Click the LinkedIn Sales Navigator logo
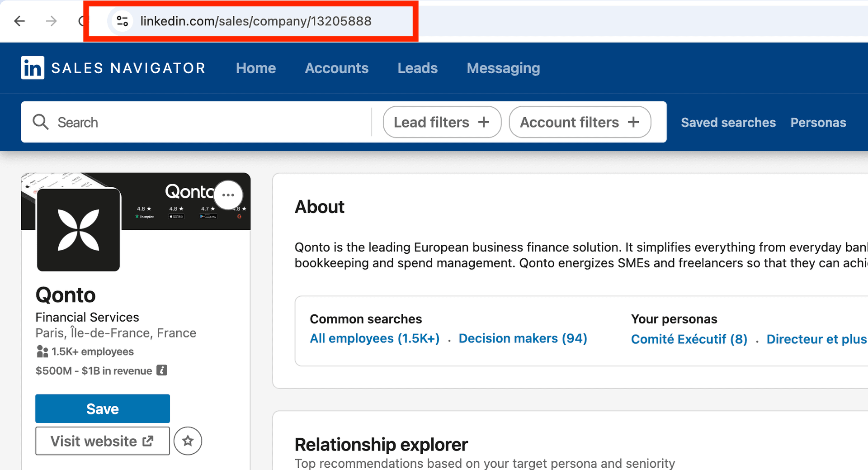This screenshot has height=470, width=868. 112,67
